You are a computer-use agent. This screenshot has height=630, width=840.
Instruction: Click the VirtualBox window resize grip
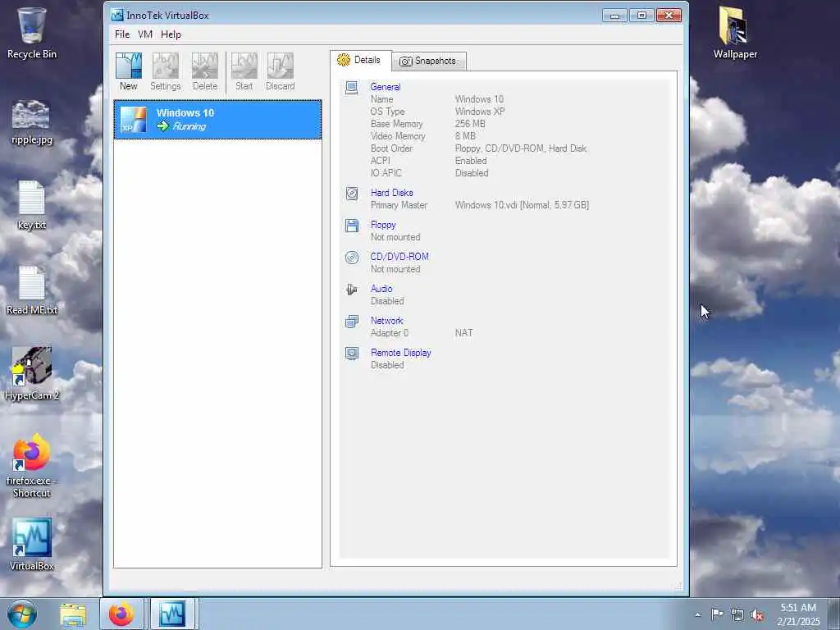click(679, 587)
